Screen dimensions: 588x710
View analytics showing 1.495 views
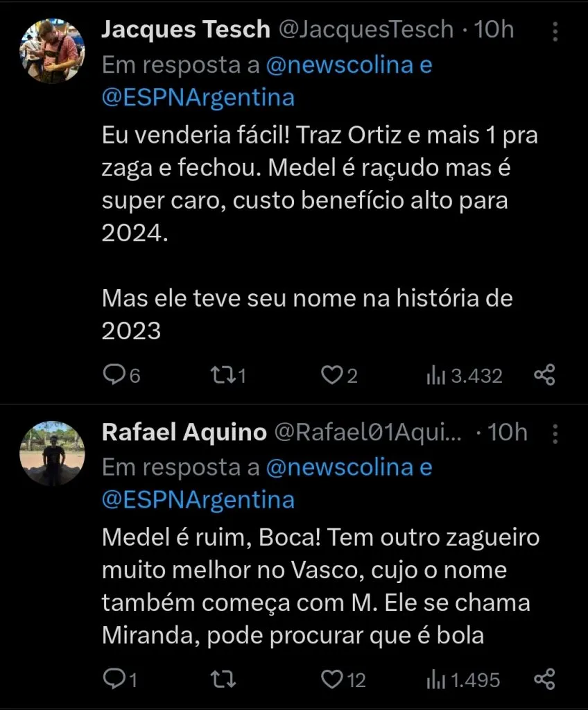point(435,679)
